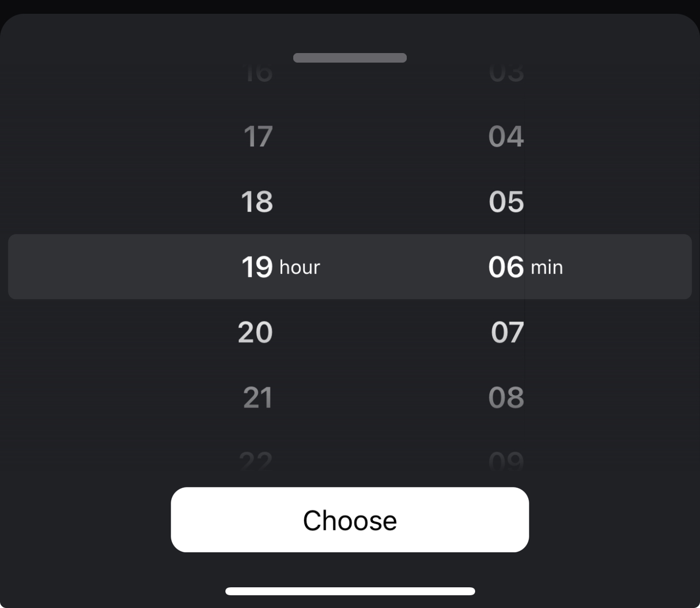Screen dimensions: 700x608
Task: Select minute 04 in the picker
Action: pyautogui.click(x=506, y=136)
